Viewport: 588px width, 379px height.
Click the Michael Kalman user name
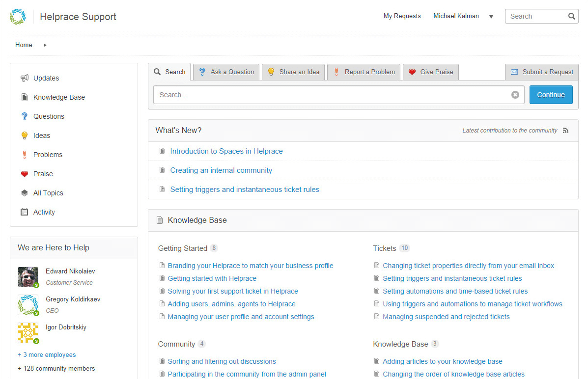pyautogui.click(x=456, y=16)
